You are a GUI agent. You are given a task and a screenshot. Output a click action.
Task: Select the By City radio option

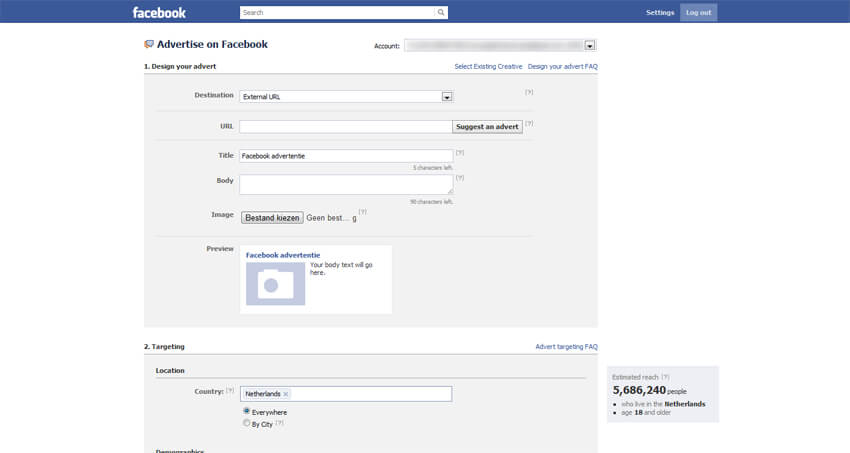pyautogui.click(x=247, y=423)
